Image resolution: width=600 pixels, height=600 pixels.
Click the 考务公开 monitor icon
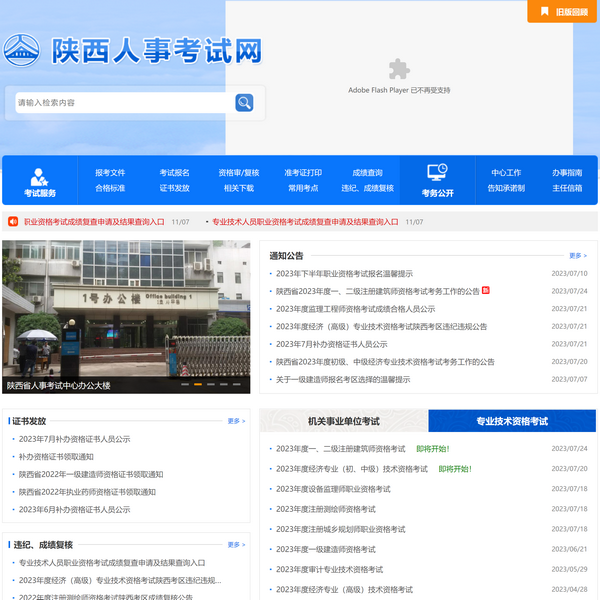(x=437, y=173)
